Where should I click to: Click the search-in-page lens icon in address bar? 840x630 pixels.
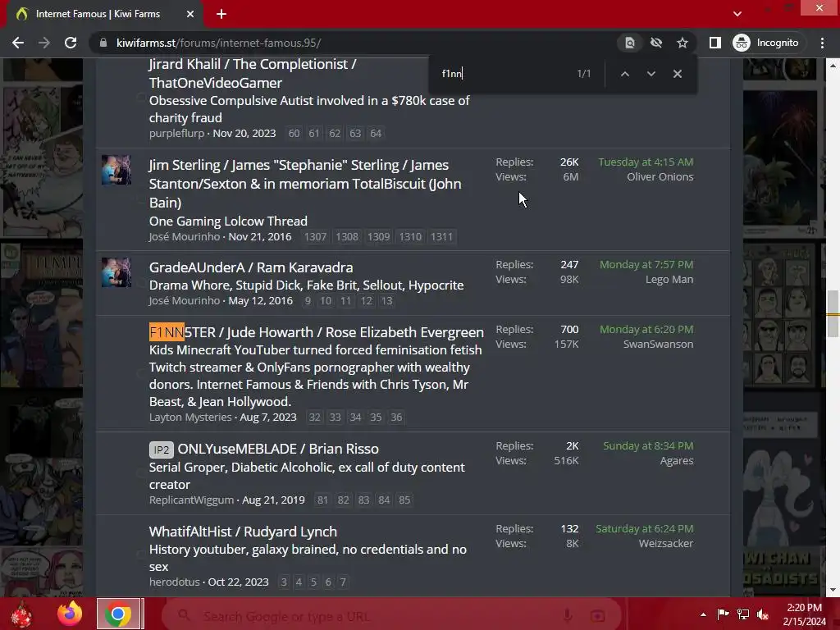630,43
